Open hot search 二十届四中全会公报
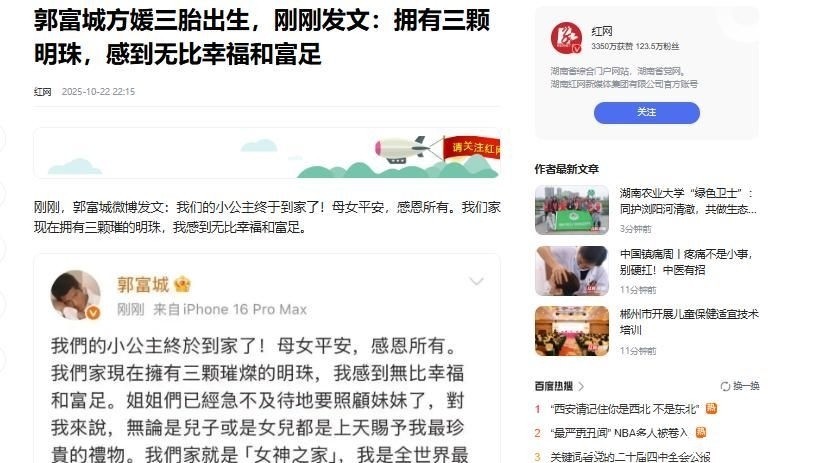Image resolution: width=830 pixels, height=463 pixels. [x=630, y=457]
